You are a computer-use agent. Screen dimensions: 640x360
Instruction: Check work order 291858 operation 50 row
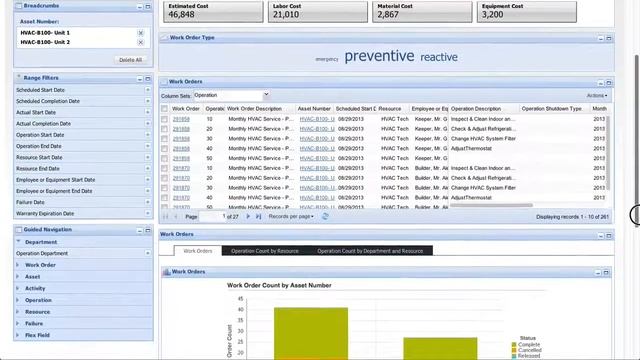point(164,158)
